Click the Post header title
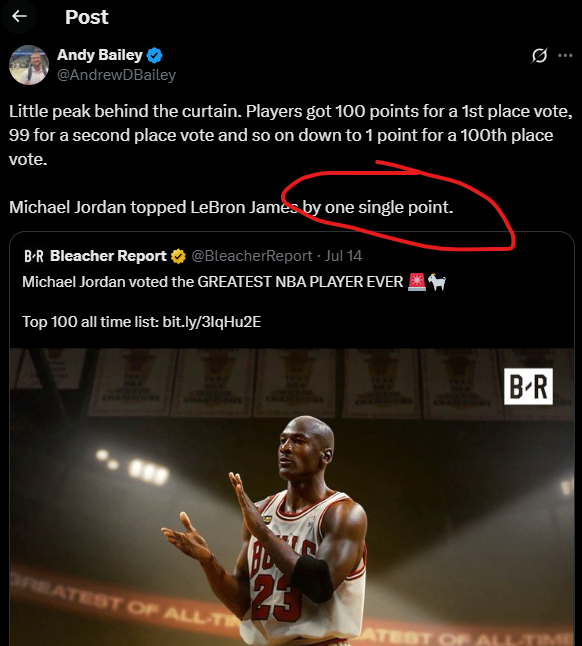582x646 pixels. pos(86,17)
